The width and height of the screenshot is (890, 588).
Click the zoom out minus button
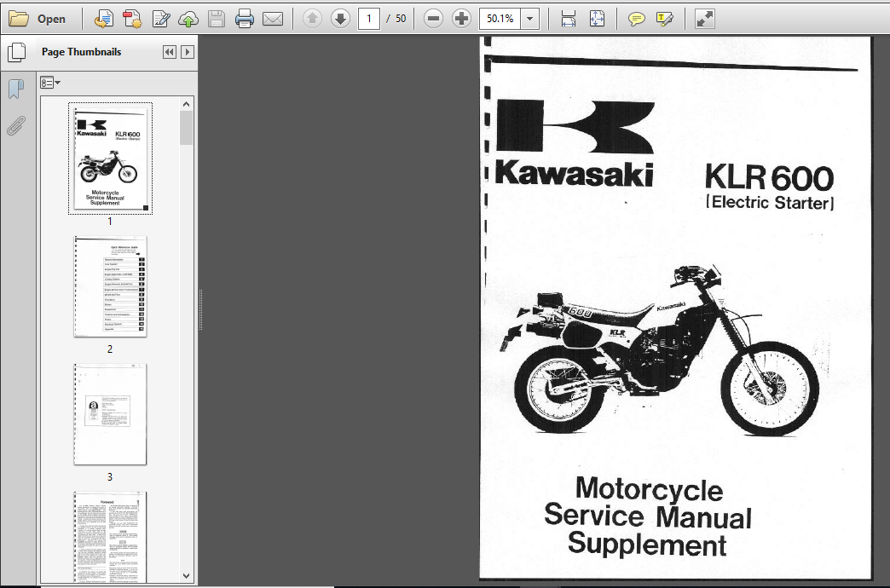click(433, 19)
